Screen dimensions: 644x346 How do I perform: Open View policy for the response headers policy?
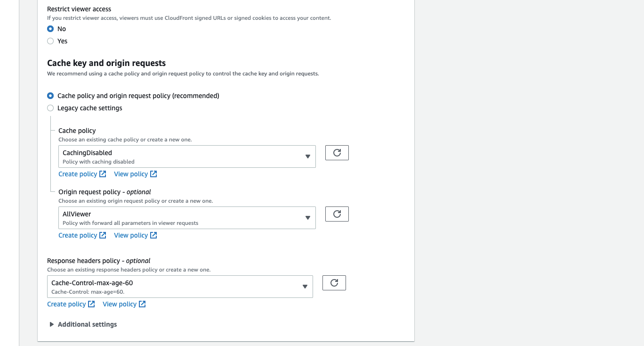[x=120, y=304]
